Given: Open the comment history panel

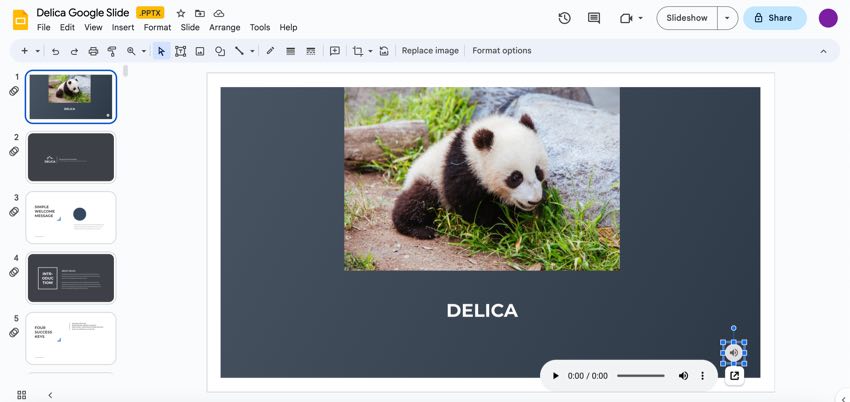Looking at the screenshot, I should click(x=594, y=18).
